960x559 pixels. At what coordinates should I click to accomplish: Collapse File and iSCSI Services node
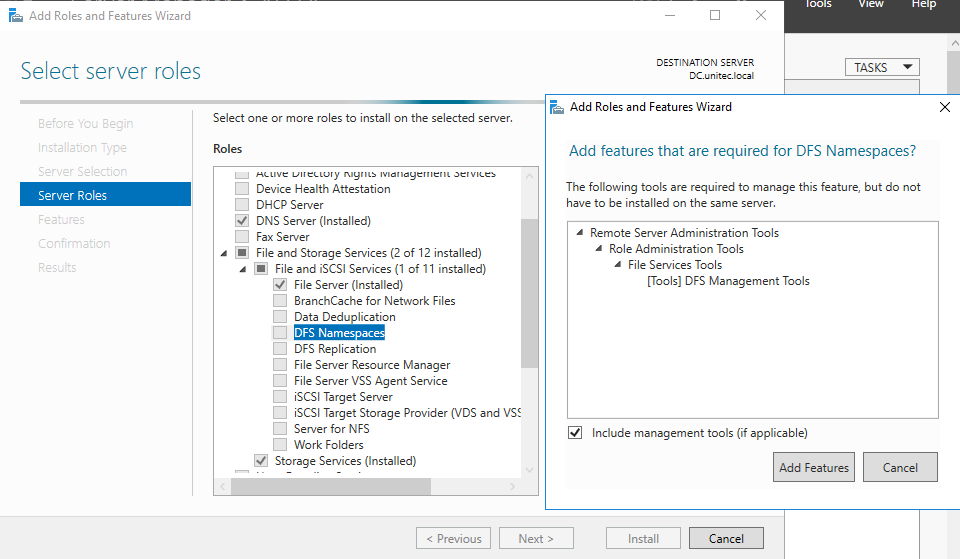(x=242, y=269)
